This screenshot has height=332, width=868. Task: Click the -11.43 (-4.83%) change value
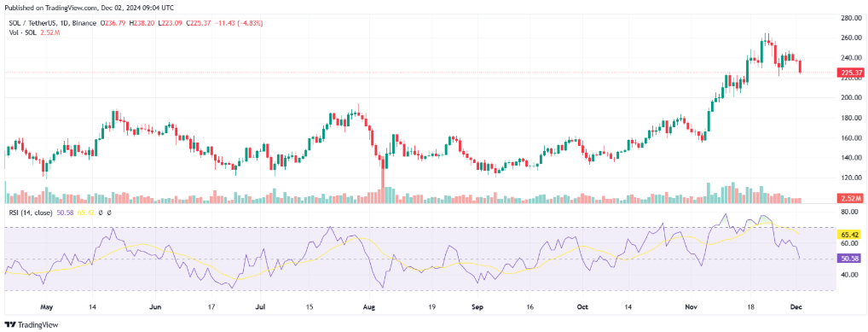240,23
